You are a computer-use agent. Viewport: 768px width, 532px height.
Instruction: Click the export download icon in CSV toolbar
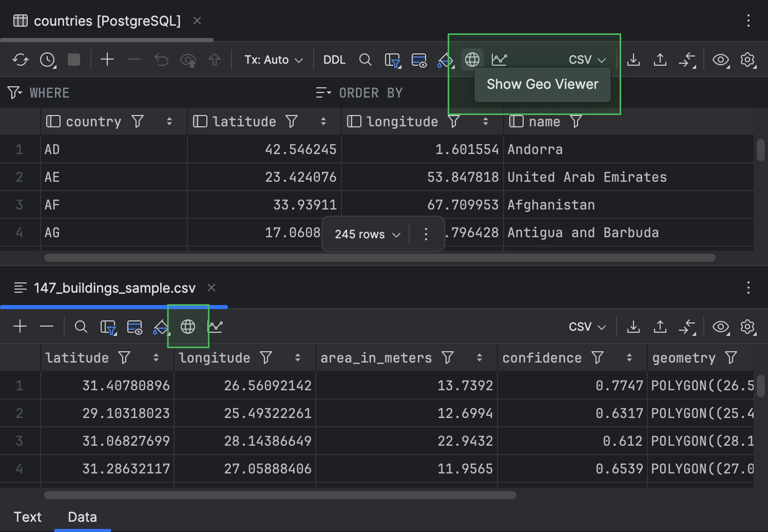click(633, 327)
